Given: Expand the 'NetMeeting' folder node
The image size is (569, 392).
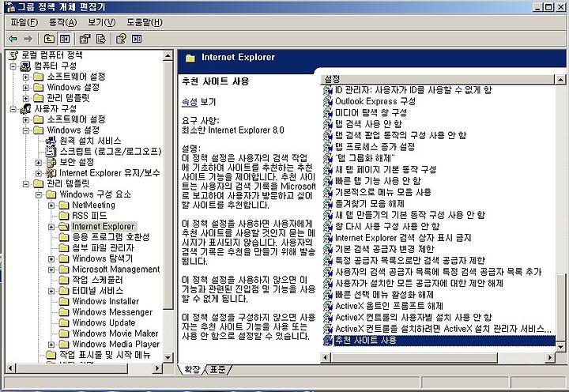Looking at the screenshot, I should [x=51, y=205].
